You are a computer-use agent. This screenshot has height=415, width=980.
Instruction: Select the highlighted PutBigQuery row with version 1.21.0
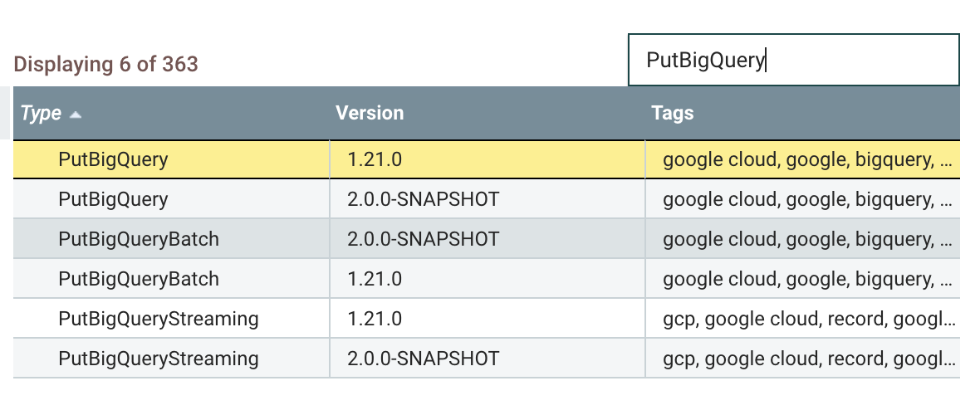[x=486, y=159]
